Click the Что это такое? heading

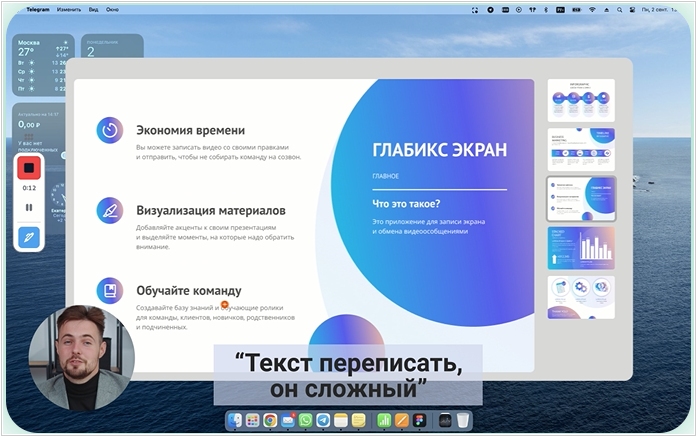click(406, 204)
